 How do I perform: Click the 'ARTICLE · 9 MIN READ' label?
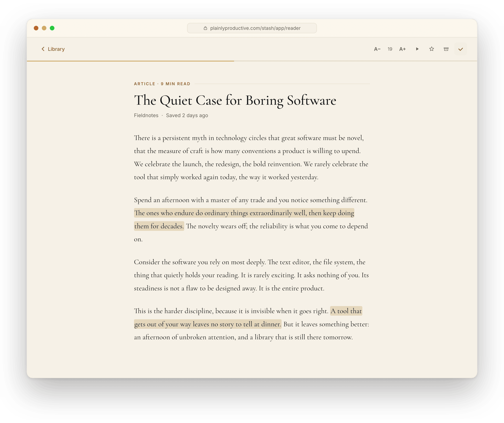(x=162, y=84)
